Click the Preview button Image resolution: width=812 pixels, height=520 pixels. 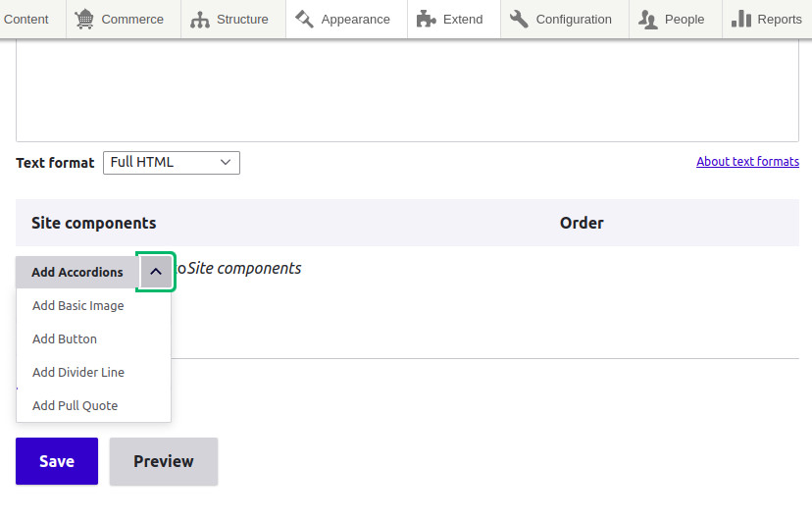tap(164, 461)
